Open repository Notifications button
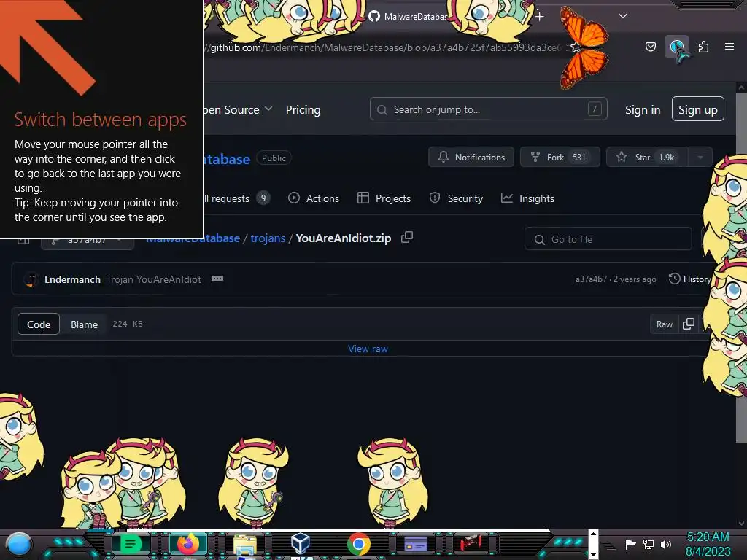The image size is (747, 560). 471,157
